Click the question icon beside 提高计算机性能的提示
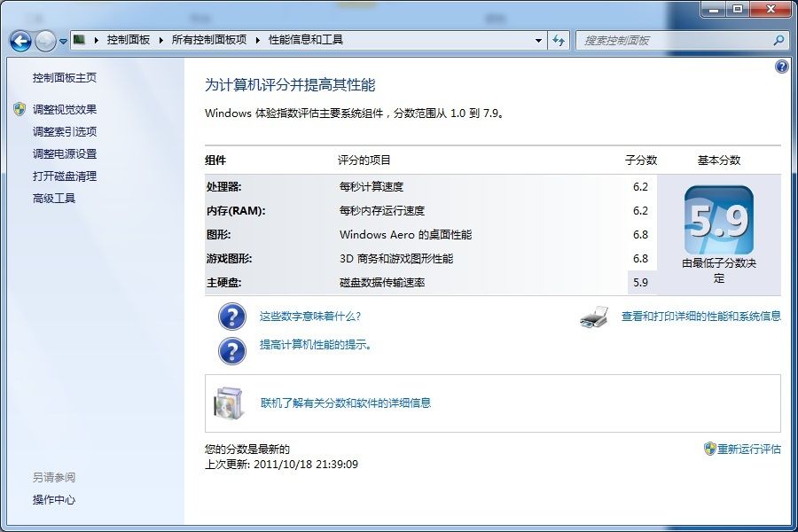 click(x=232, y=351)
